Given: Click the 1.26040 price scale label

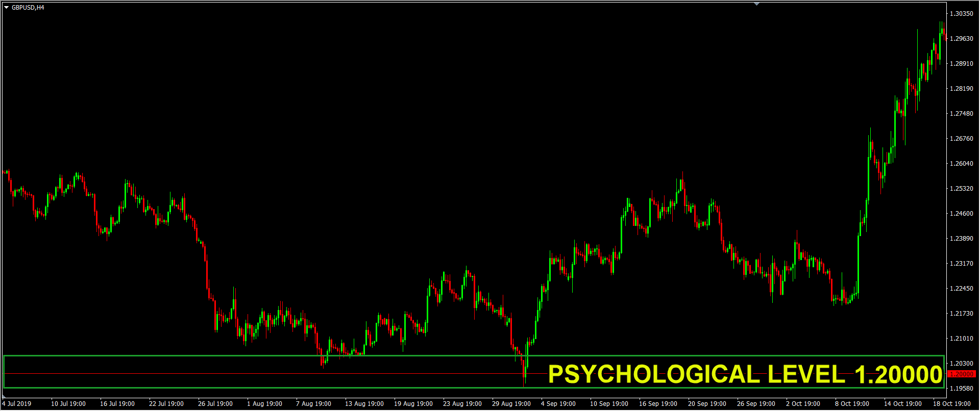Looking at the screenshot, I should click(961, 164).
